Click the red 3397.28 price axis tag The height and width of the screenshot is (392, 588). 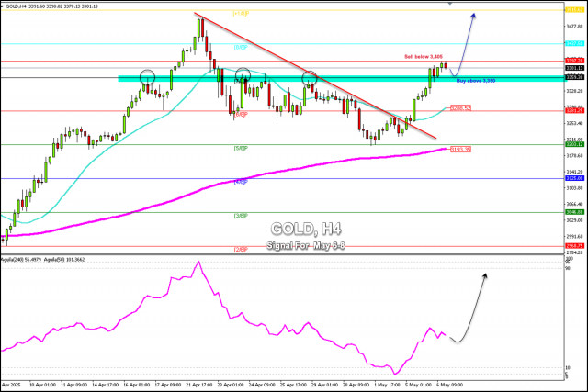[x=575, y=61]
